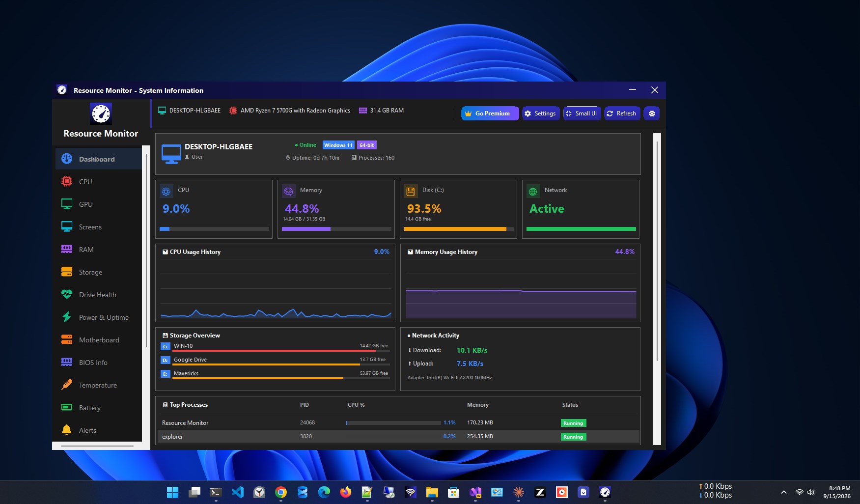Click the main dashboard vertical scrollbar
The width and height of the screenshot is (860, 504).
point(657,252)
